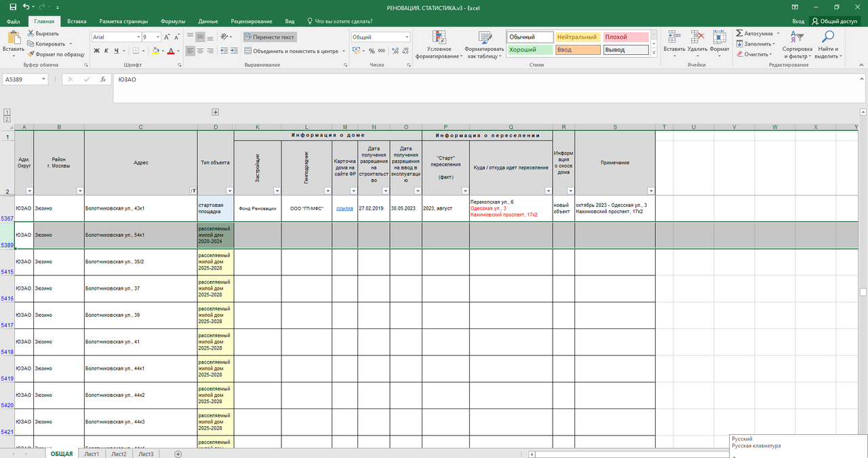Apply the Плохой cell style
The width and height of the screenshot is (868, 458).
pos(625,37)
